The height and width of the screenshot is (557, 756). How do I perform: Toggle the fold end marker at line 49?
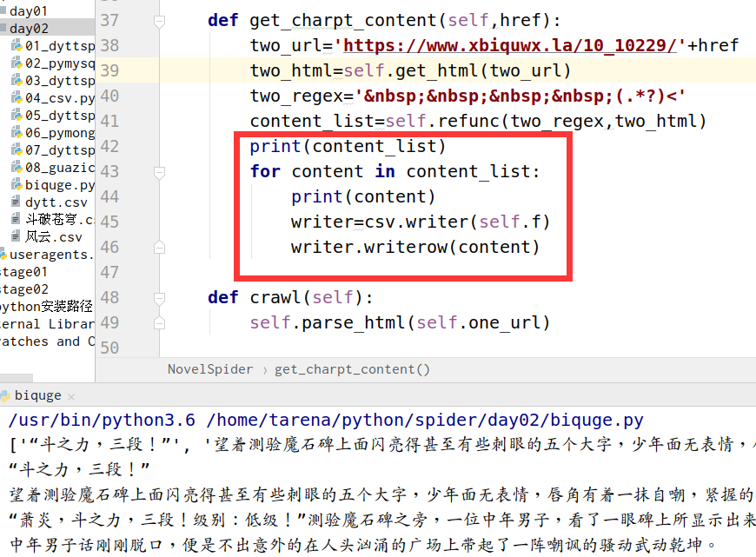(x=158, y=322)
